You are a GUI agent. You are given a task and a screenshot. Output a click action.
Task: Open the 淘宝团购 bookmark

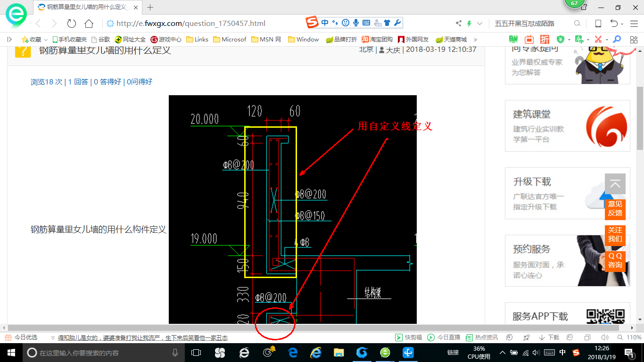(377, 40)
